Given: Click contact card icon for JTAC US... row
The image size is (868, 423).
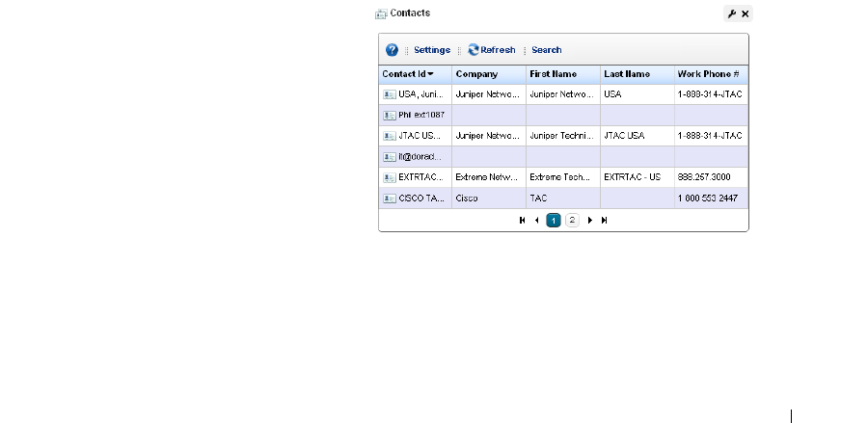Looking at the screenshot, I should (390, 136).
